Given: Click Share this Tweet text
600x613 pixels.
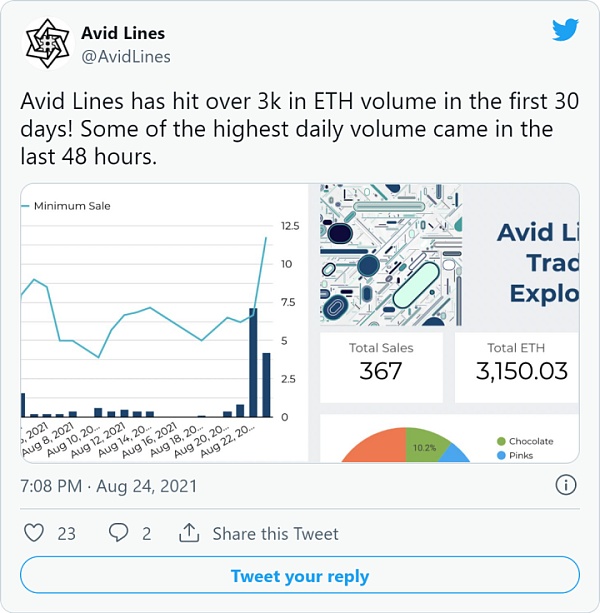Looking at the screenshot, I should tap(275, 534).
